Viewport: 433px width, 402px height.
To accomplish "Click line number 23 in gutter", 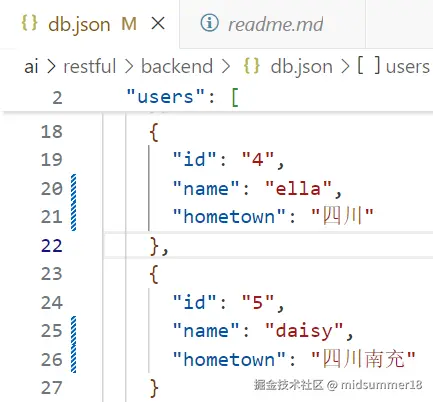I will pos(52,274).
